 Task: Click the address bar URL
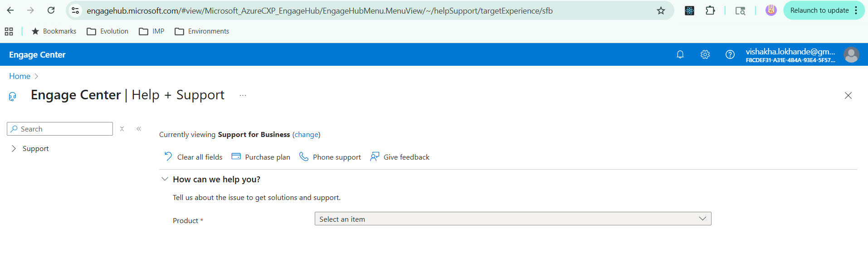(320, 10)
